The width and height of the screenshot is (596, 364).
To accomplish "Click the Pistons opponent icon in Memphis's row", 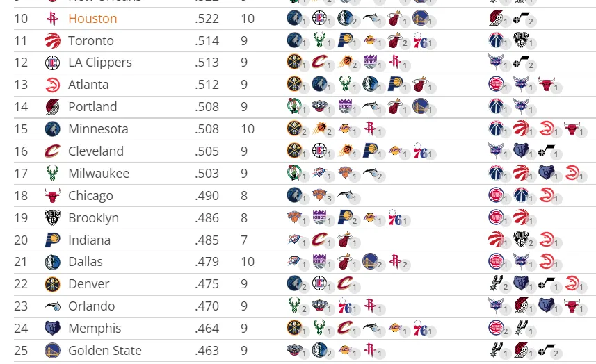I will 496,327.
